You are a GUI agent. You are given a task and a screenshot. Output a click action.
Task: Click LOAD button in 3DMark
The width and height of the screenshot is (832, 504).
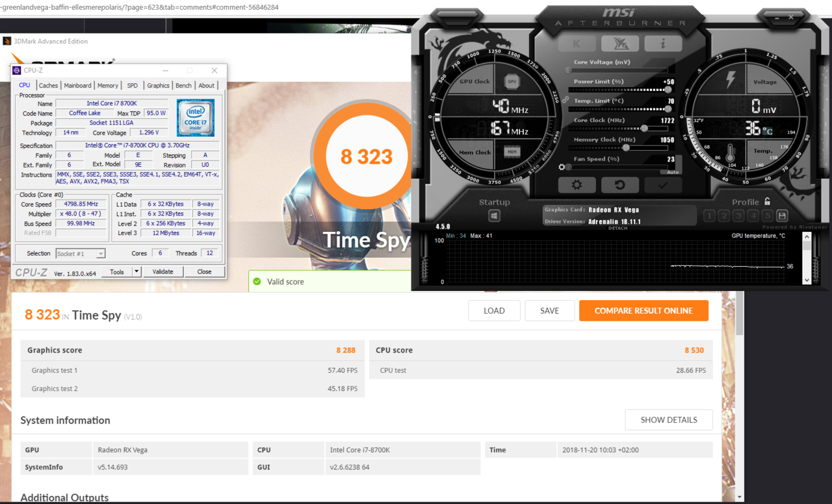point(494,310)
